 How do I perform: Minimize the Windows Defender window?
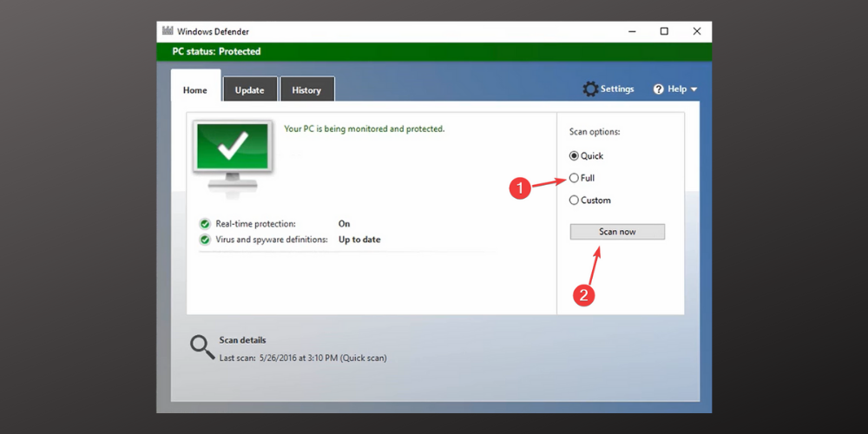click(x=632, y=31)
